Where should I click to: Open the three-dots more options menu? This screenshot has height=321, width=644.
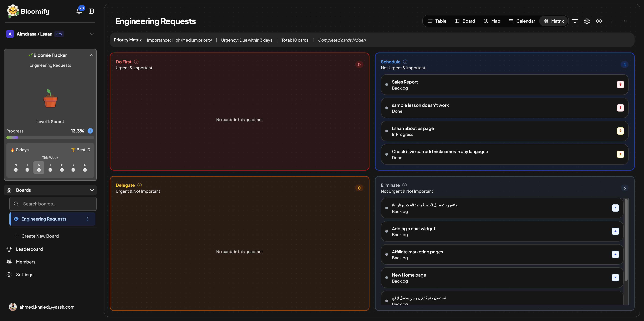[x=624, y=21]
